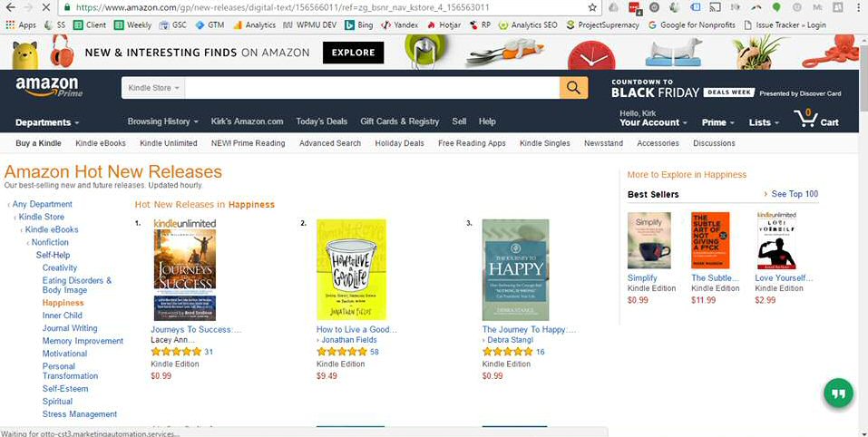Open the Black Friday Deals Week banner
868x437 pixels.
(x=726, y=89)
